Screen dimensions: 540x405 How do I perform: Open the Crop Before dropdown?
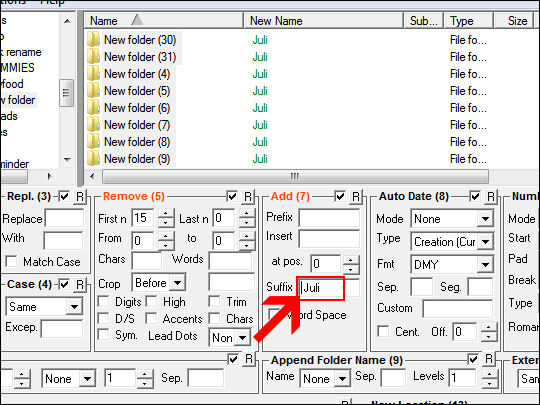coord(178,283)
